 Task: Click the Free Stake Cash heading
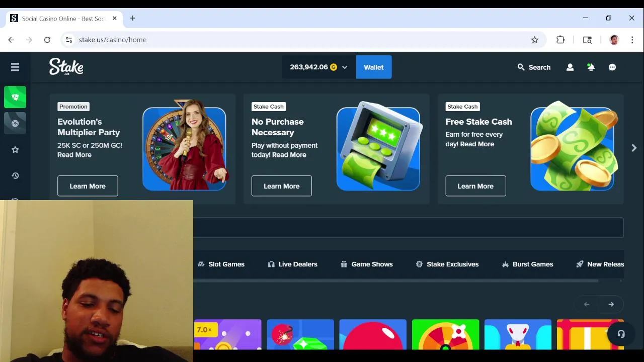[x=478, y=122]
